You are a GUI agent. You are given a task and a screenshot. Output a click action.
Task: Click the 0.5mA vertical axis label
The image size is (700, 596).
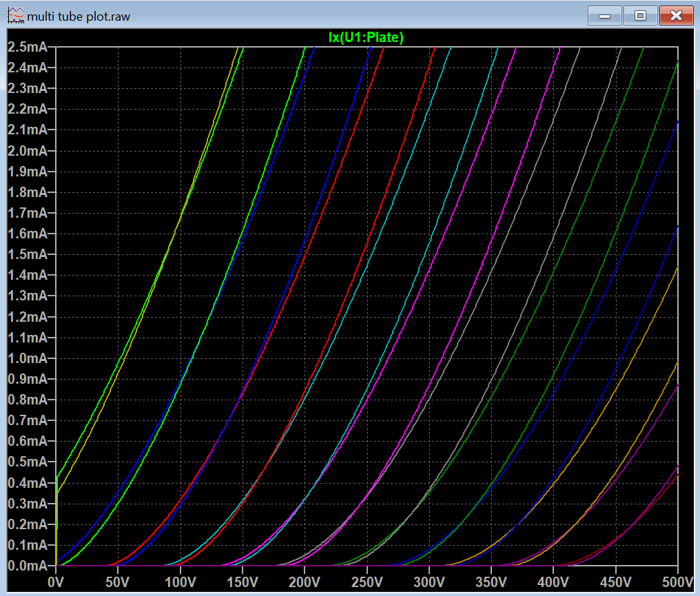click(x=28, y=462)
